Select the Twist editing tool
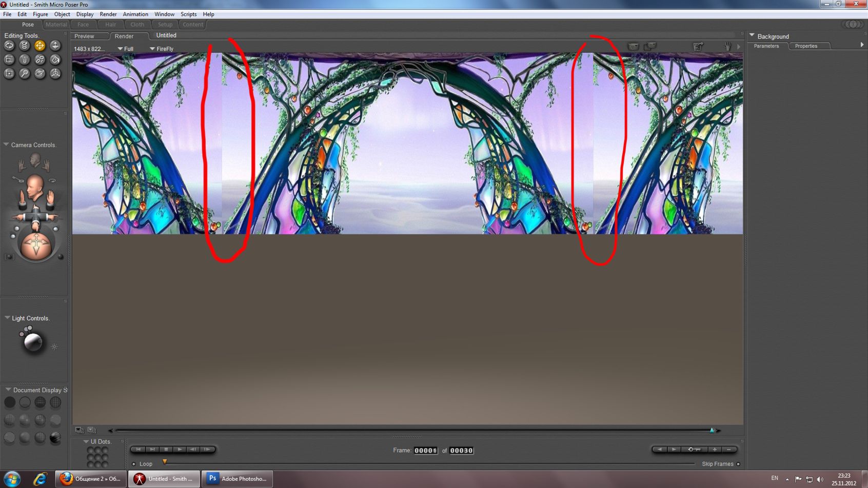This screenshot has width=868, height=488. pyautogui.click(x=24, y=46)
